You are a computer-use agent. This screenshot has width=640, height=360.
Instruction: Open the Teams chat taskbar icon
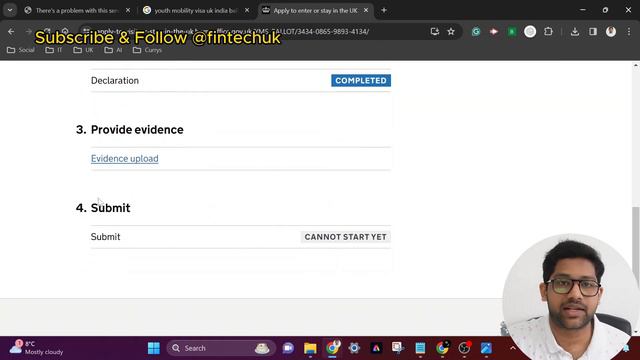coord(288,348)
